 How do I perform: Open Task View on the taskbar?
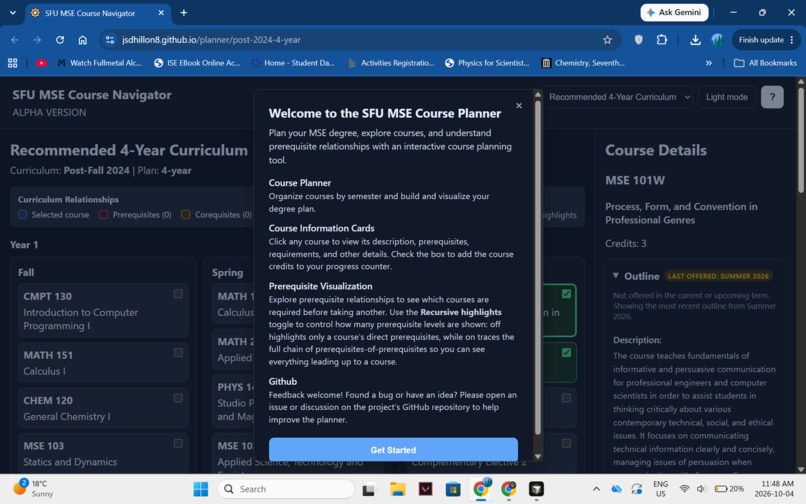coord(369,489)
